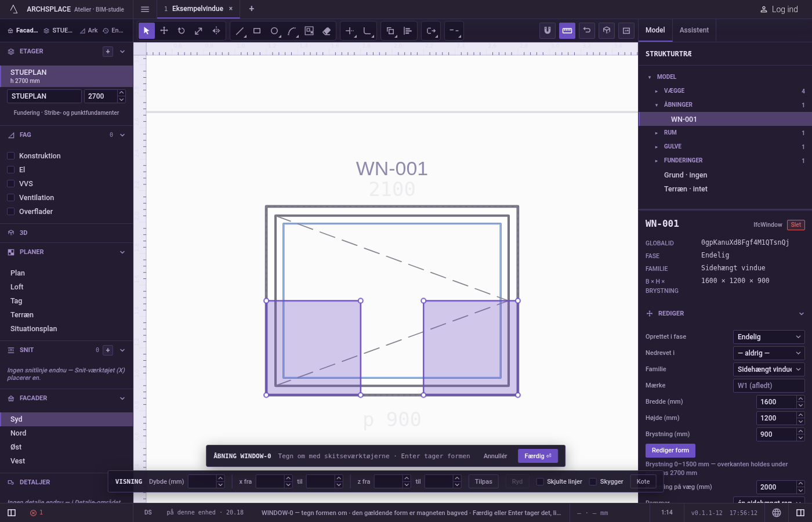Toggle the Skygger checkbox
The image size is (812, 522).
pyautogui.click(x=593, y=481)
